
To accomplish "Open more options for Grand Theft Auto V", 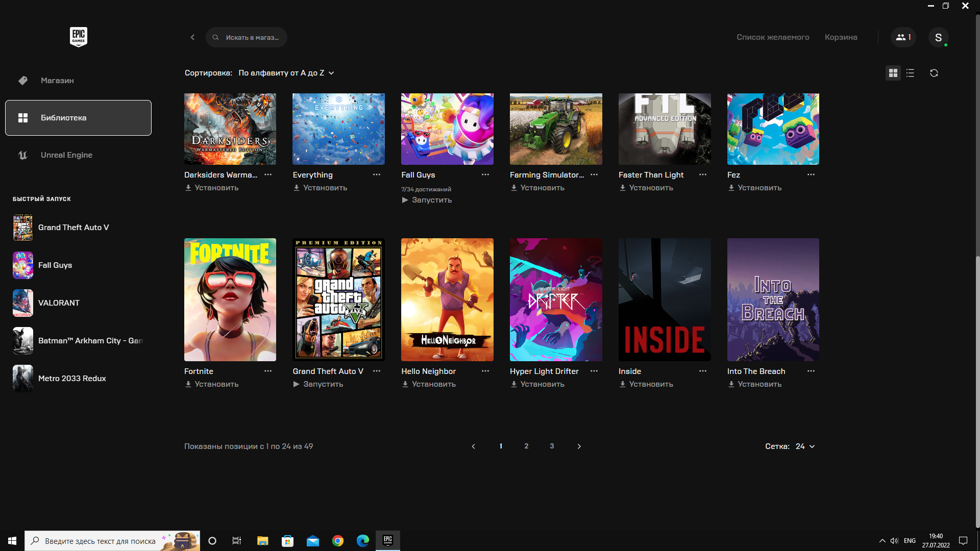I will [x=377, y=371].
